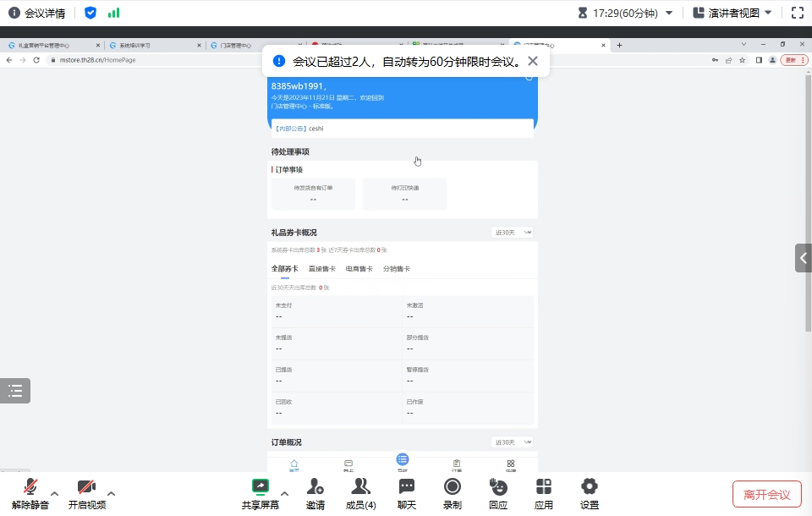This screenshot has height=516, width=812.
Task: Open the 近30天 dropdown for 礼品券卡概况
Action: coord(513,232)
